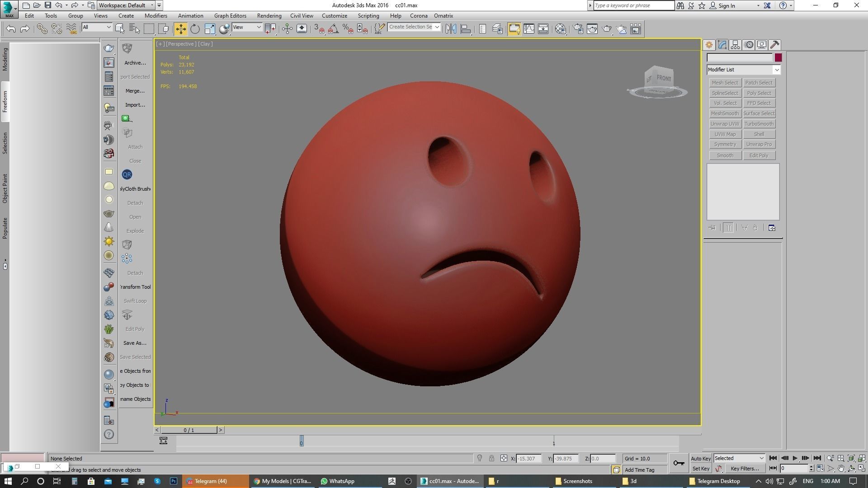Toggle the Selection Lock icon
The height and width of the screenshot is (488, 868).
click(x=491, y=458)
